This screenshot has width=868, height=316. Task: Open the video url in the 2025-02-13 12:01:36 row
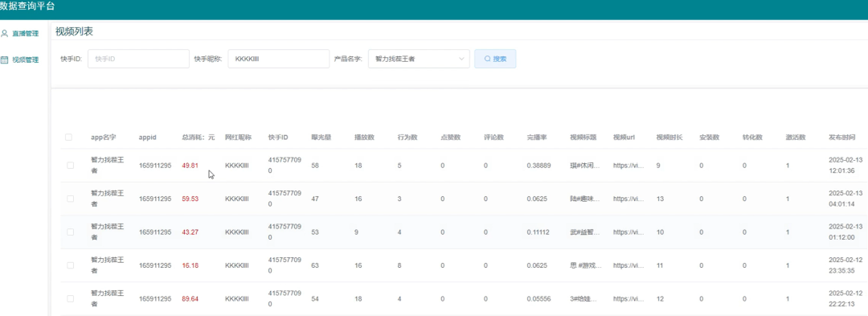[x=628, y=165]
